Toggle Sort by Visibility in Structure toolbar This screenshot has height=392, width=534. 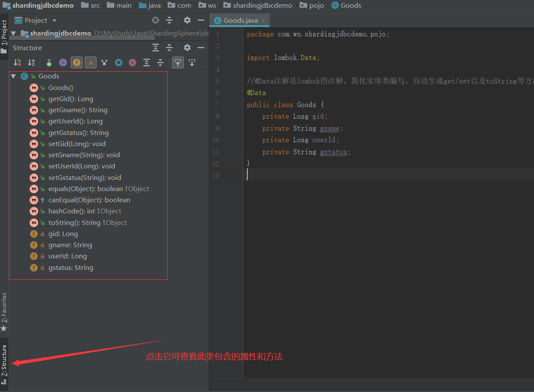coord(18,63)
